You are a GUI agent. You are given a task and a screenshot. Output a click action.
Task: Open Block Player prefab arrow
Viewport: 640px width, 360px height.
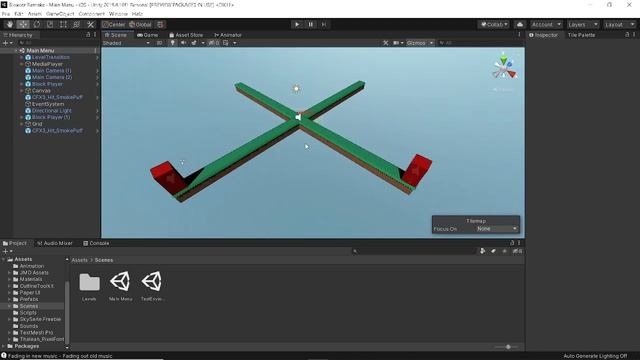coord(97,84)
